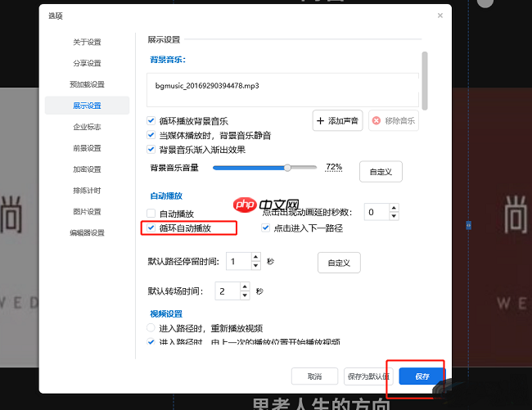Click the red X icon on 移除音乐
Viewport: 532px width, 410px height.
tap(376, 121)
